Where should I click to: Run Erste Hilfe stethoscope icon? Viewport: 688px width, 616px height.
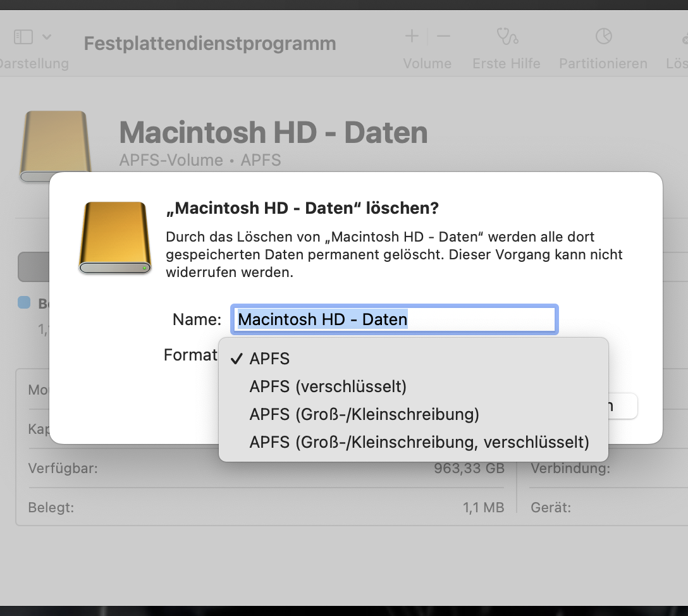(x=507, y=36)
